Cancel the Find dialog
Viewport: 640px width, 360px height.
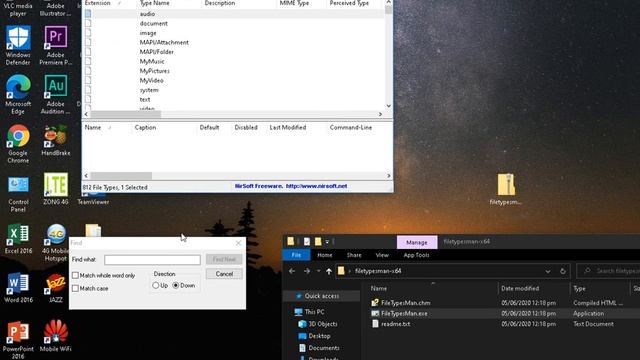(224, 274)
